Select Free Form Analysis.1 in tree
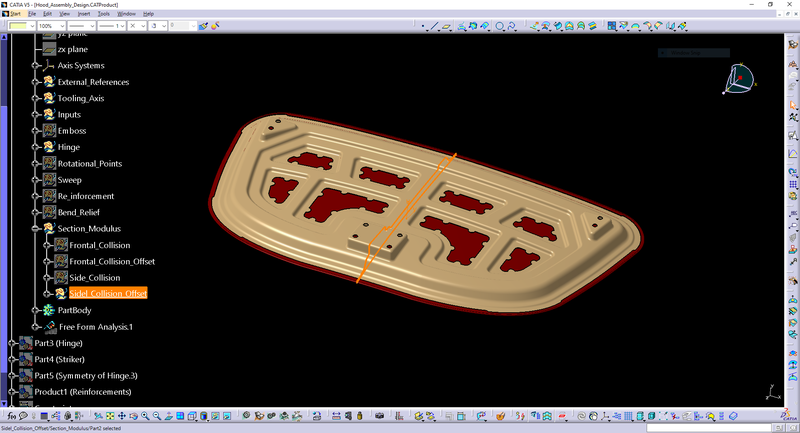 coord(96,326)
